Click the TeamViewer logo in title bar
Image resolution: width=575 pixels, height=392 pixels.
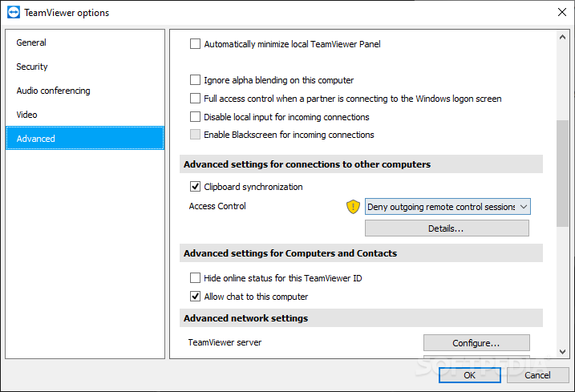pyautogui.click(x=14, y=13)
